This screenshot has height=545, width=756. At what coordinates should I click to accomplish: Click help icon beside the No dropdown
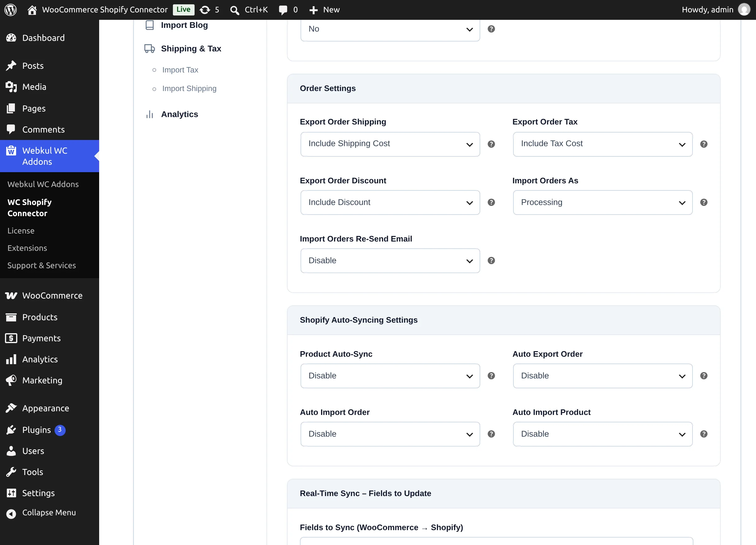coord(491,29)
